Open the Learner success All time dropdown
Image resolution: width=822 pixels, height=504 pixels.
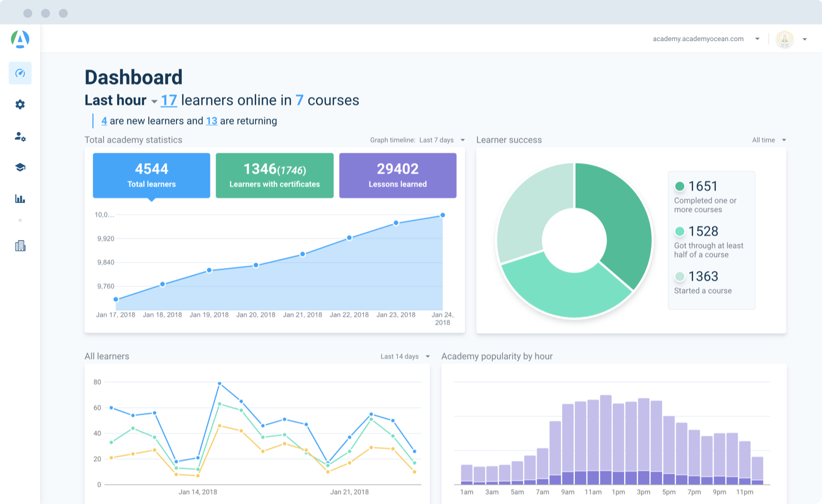click(x=769, y=140)
